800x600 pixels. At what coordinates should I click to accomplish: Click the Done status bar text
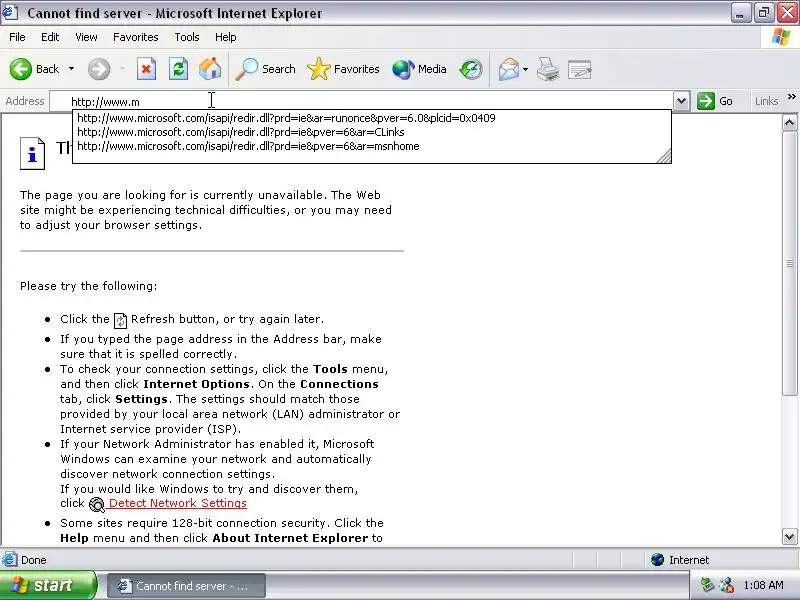34,560
